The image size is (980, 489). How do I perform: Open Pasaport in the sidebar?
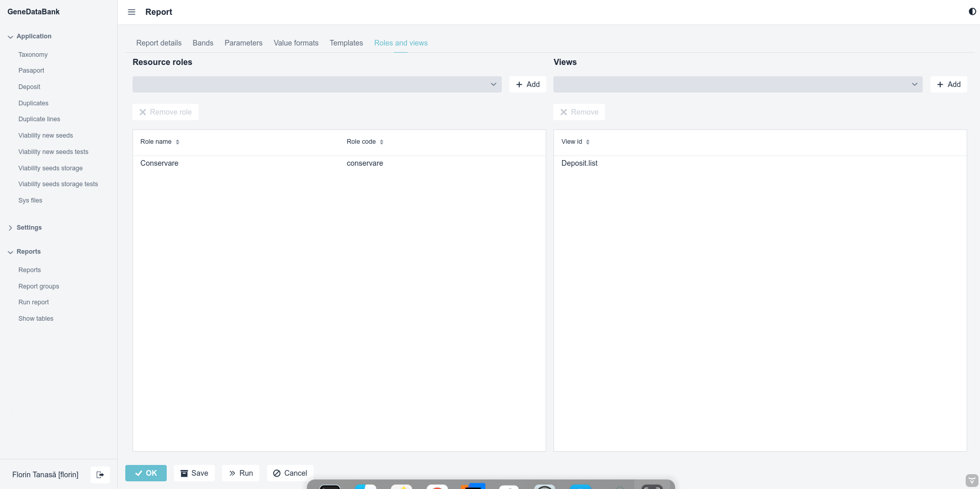pyautogui.click(x=31, y=71)
